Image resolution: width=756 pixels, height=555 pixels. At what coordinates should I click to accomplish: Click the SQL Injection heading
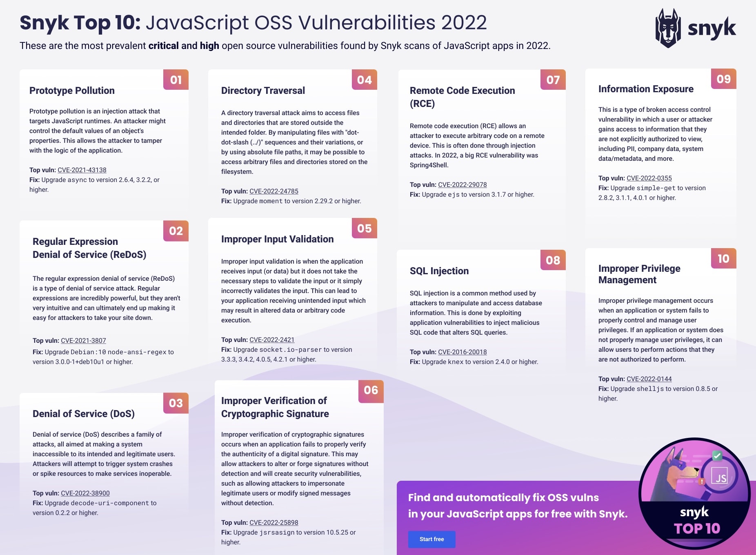tap(439, 271)
